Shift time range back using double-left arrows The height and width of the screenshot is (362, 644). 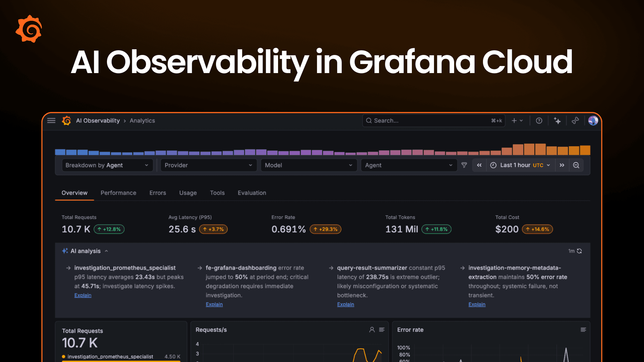click(x=479, y=165)
